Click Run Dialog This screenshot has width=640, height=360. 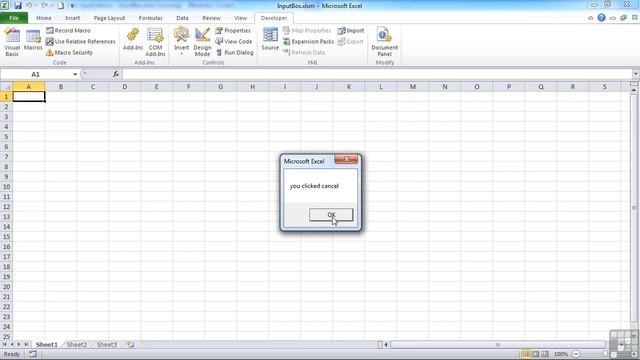234,53
